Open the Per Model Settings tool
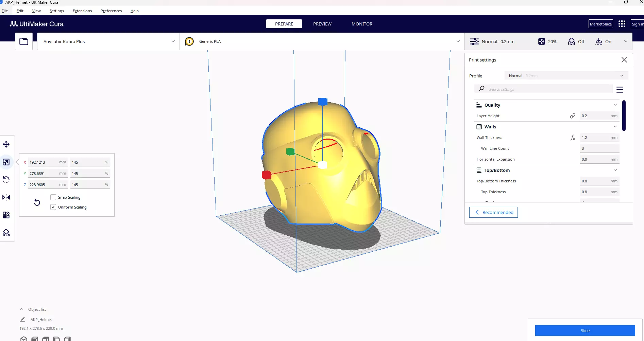 6,215
